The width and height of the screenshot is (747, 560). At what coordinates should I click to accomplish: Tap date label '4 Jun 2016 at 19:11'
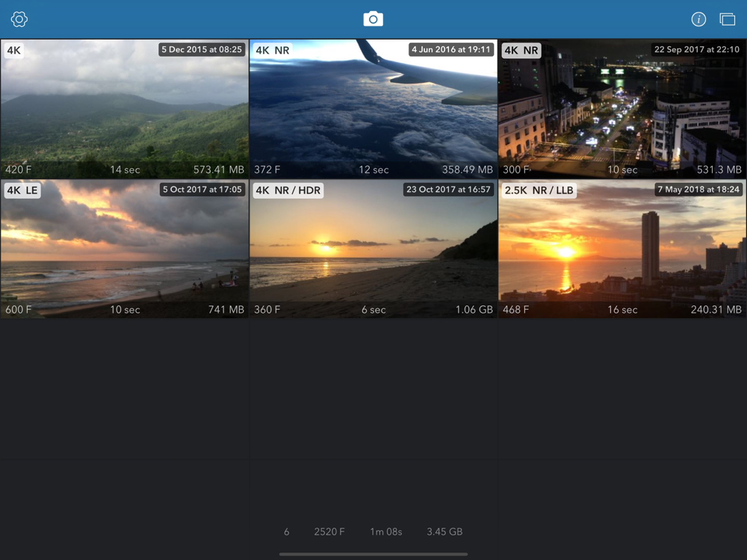coord(450,49)
